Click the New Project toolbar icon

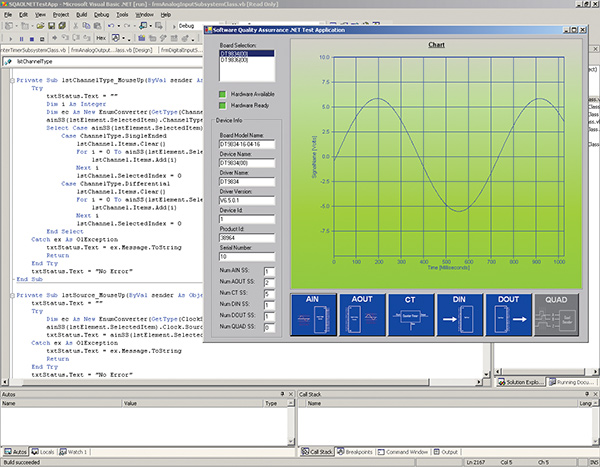(9, 26)
